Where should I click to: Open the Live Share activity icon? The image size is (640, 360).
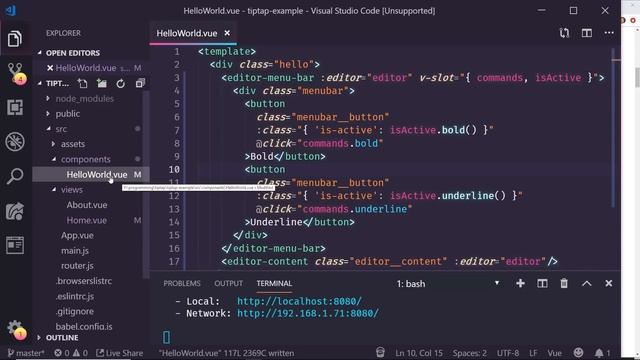pyautogui.click(x=15, y=211)
